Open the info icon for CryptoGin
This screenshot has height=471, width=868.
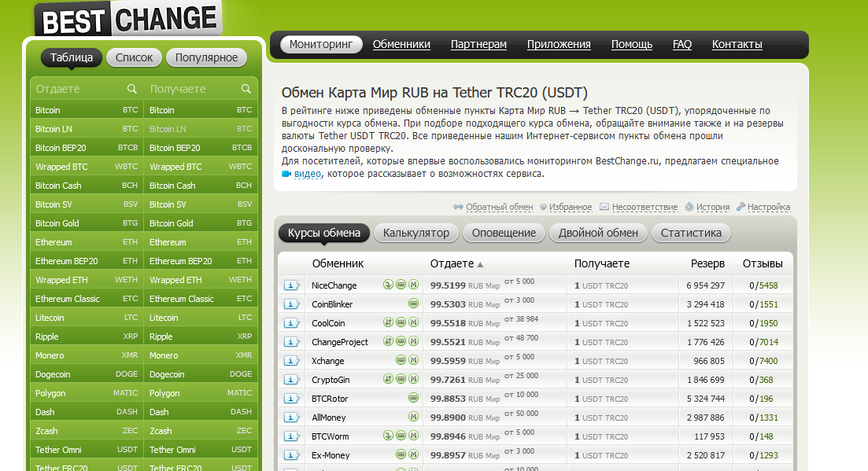pyautogui.click(x=291, y=379)
